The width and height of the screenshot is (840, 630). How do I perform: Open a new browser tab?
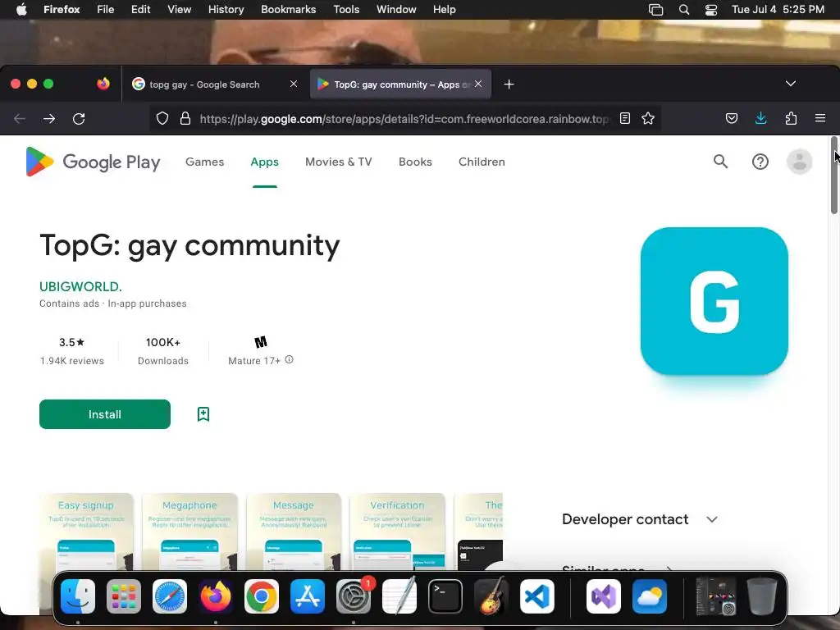click(509, 84)
